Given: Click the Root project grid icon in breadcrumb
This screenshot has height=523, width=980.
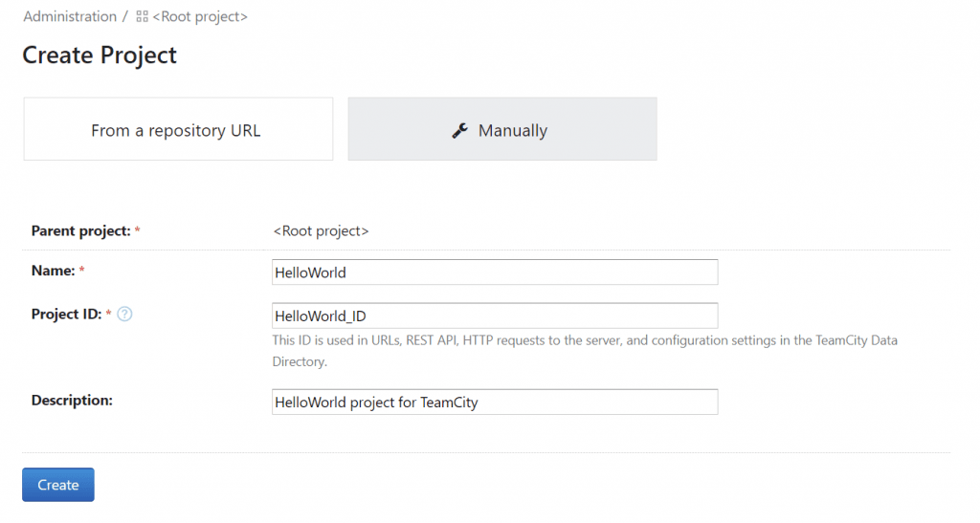Looking at the screenshot, I should point(142,17).
